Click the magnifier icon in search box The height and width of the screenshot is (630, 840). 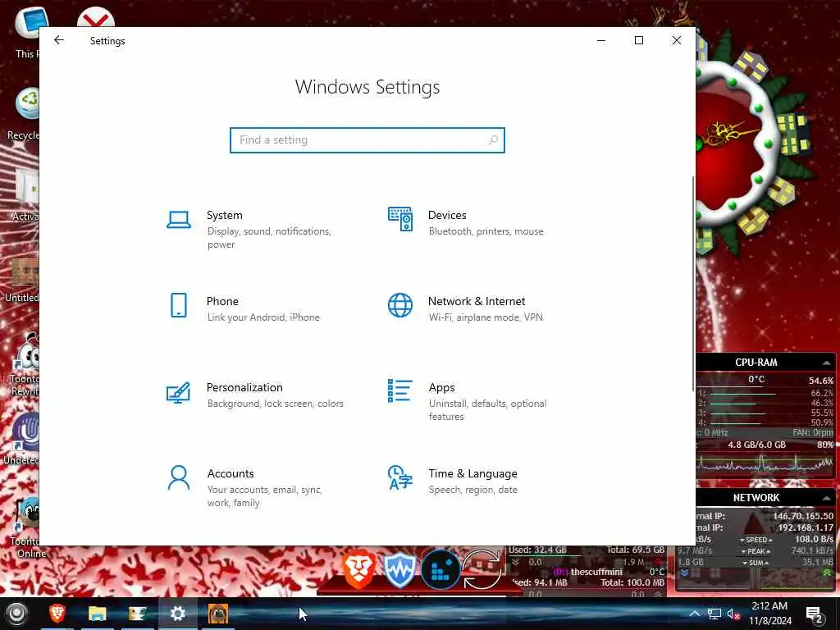tap(493, 139)
